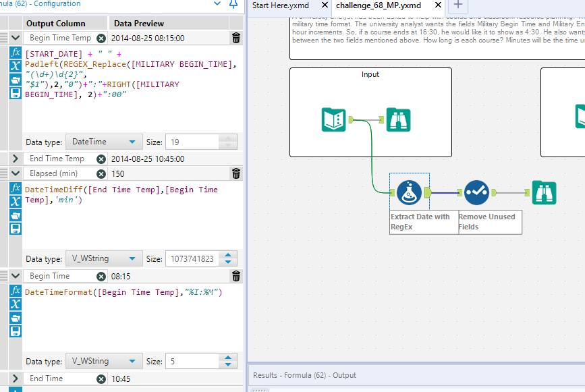
Task: Open a new workflow tab with plus
Action: [x=457, y=5]
